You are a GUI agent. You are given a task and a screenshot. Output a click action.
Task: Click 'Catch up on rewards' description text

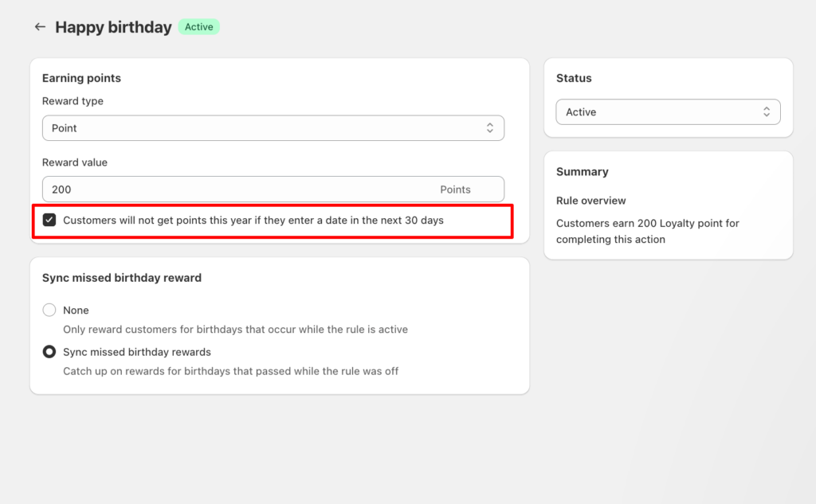tap(230, 371)
